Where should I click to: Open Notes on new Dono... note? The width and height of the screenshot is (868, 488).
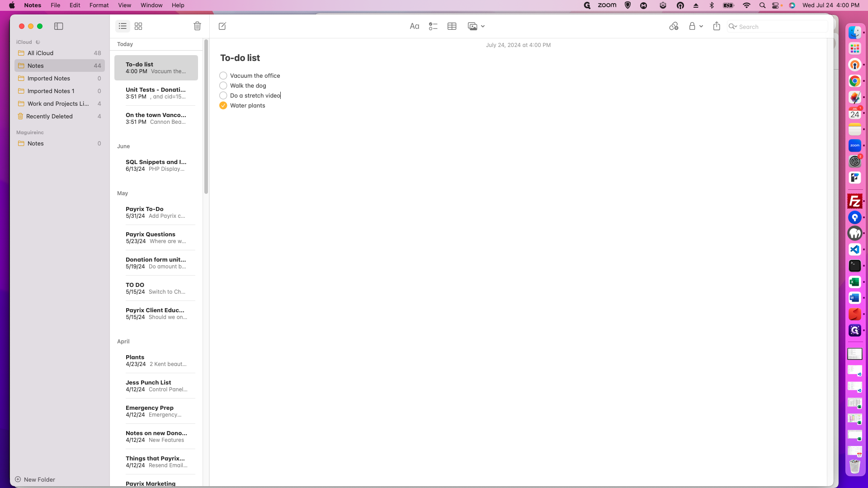(x=156, y=436)
